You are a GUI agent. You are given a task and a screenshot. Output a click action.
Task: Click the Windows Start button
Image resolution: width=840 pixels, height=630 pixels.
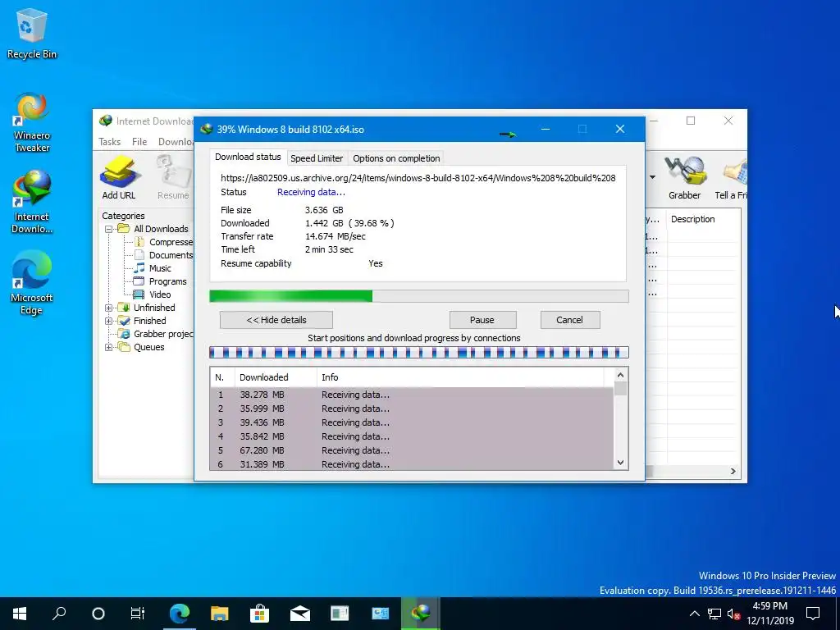pyautogui.click(x=20, y=613)
